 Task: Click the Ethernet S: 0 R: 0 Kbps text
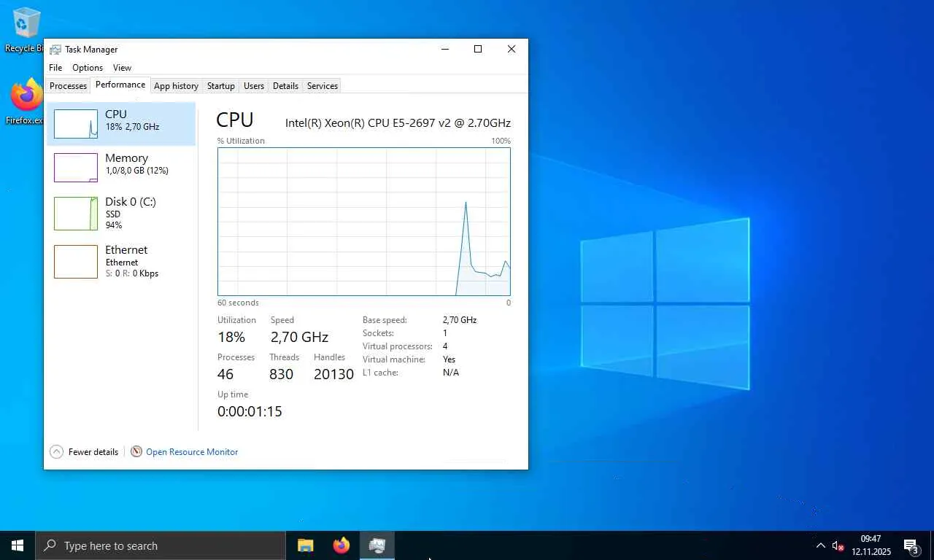(x=131, y=273)
